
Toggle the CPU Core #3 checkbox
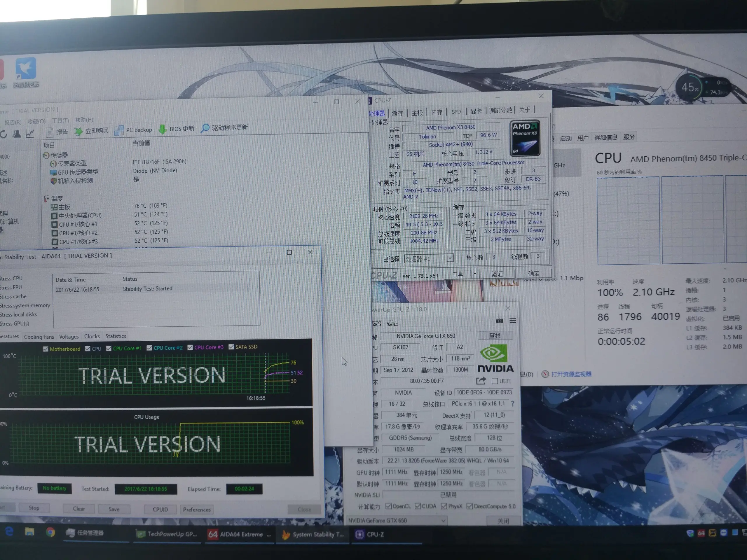(x=190, y=347)
